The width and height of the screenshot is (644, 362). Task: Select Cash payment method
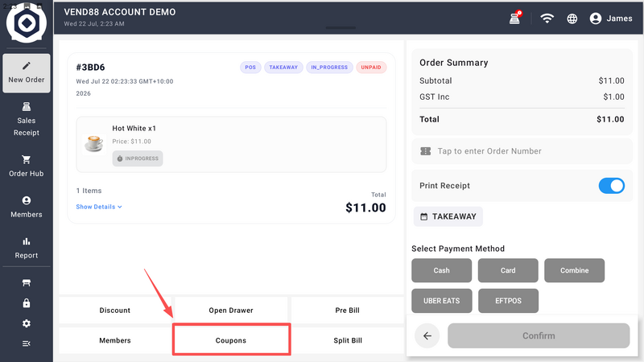441,270
